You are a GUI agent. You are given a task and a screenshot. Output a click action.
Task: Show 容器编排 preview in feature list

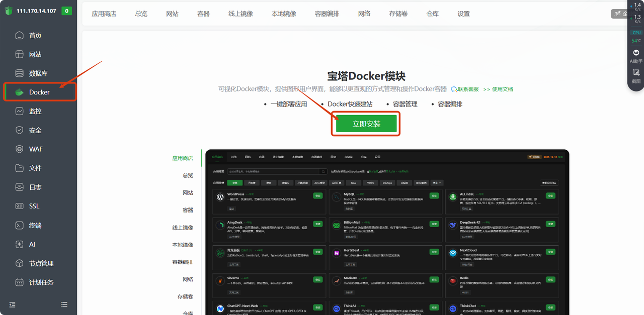[183, 262]
